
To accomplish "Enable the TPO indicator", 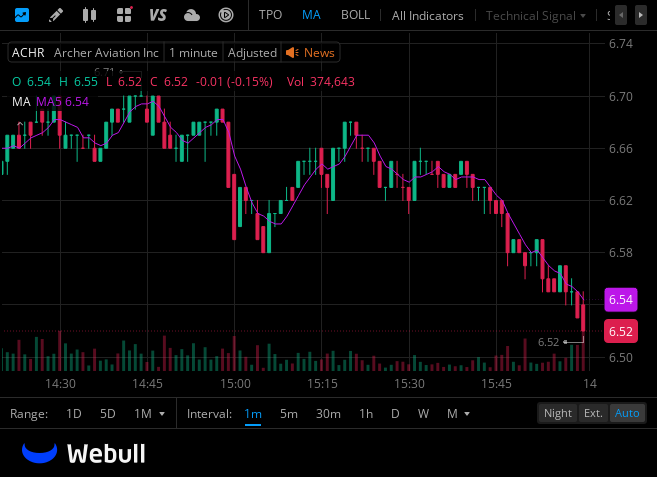I will [270, 15].
